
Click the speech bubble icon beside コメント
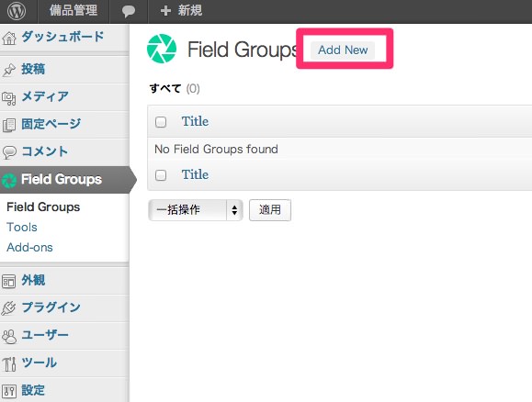9,152
